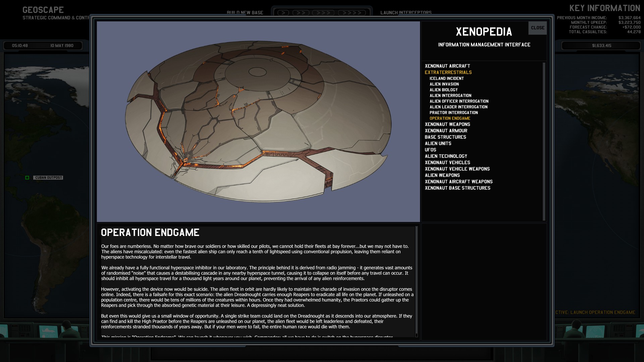Open Xenonaut Base Structures category
644x362 pixels.
pyautogui.click(x=457, y=188)
